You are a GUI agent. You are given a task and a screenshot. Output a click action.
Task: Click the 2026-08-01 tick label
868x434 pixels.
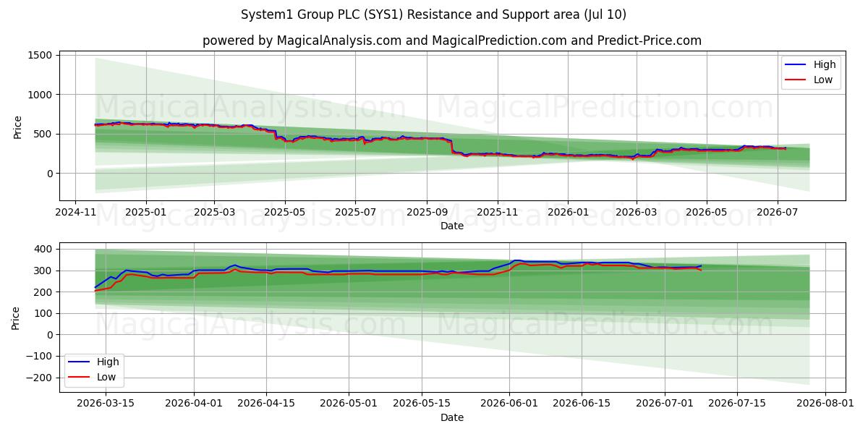825,404
